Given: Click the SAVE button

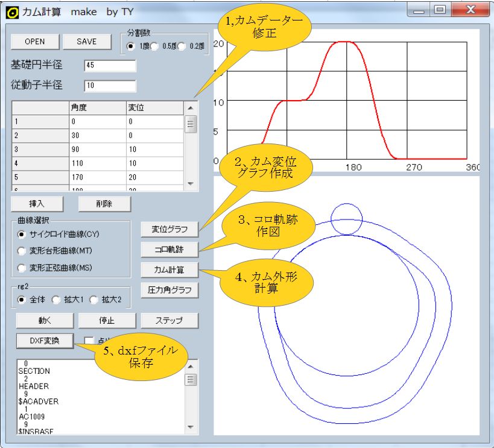Looking at the screenshot, I should pyautogui.click(x=87, y=41).
